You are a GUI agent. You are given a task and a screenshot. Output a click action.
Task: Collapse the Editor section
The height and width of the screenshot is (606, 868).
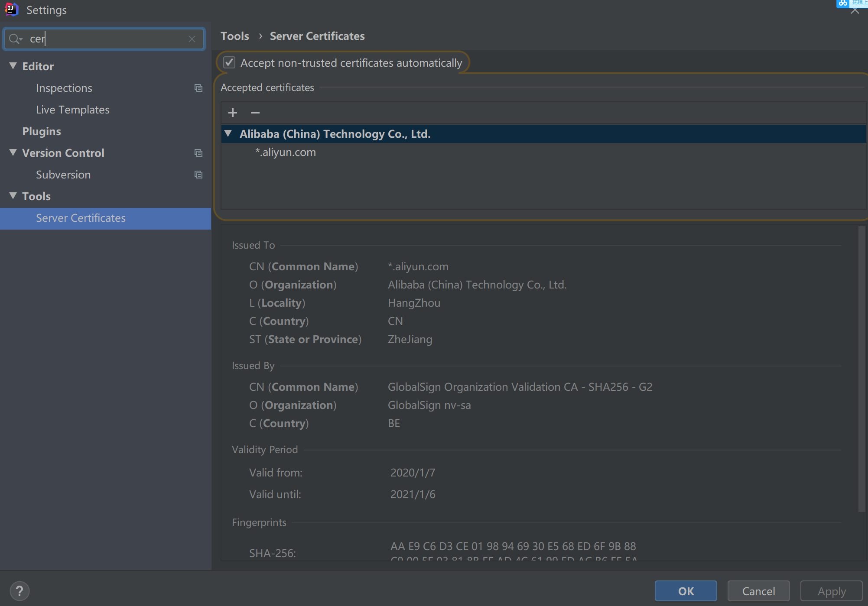coord(12,65)
